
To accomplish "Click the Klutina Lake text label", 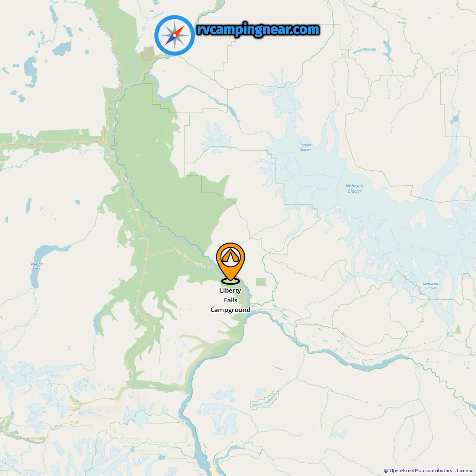I will pyautogui.click(x=37, y=266).
